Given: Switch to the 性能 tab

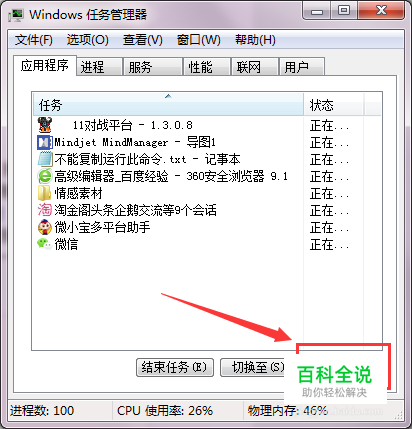Looking at the screenshot, I should pos(207,67).
